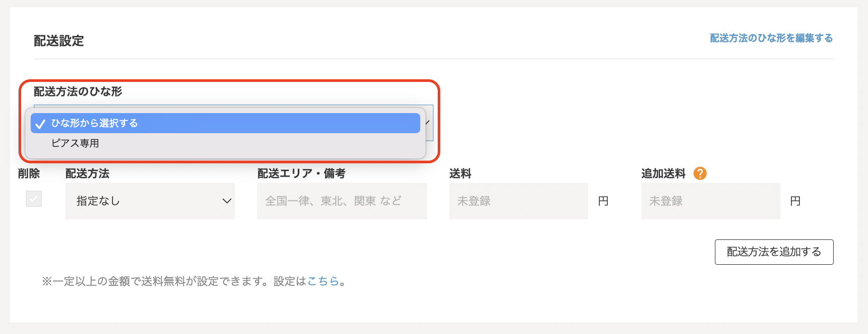This screenshot has width=868, height=334.
Task: Click the 追加送料 column label
Action: tap(663, 173)
